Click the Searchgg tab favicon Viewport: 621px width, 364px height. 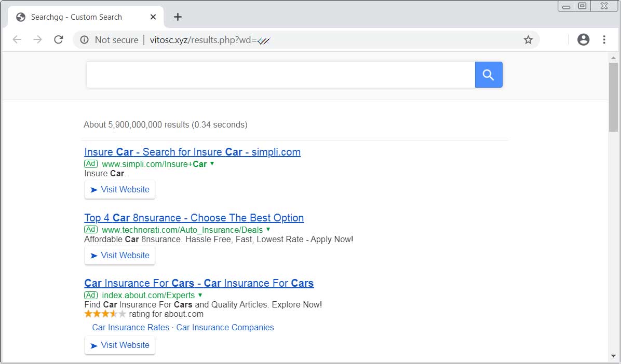click(x=20, y=17)
